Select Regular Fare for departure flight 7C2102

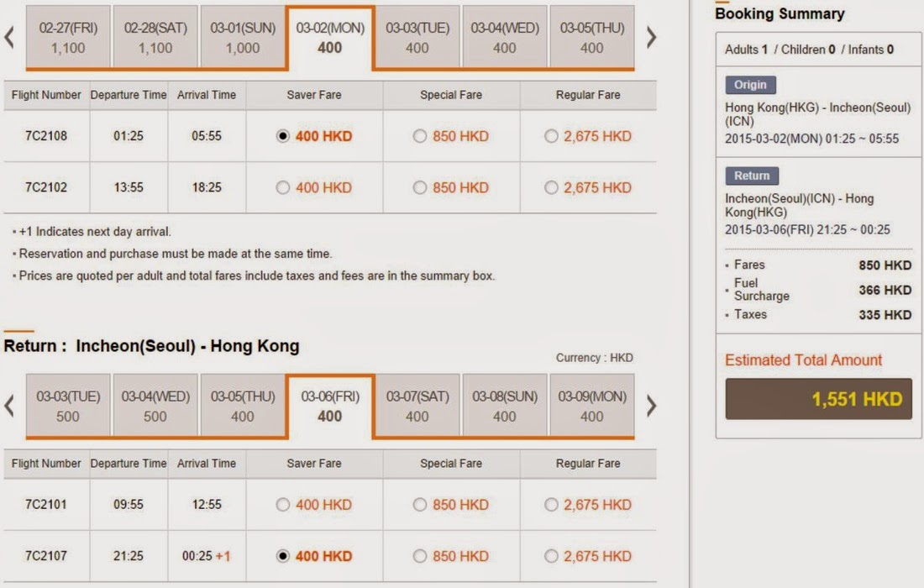[551, 188]
